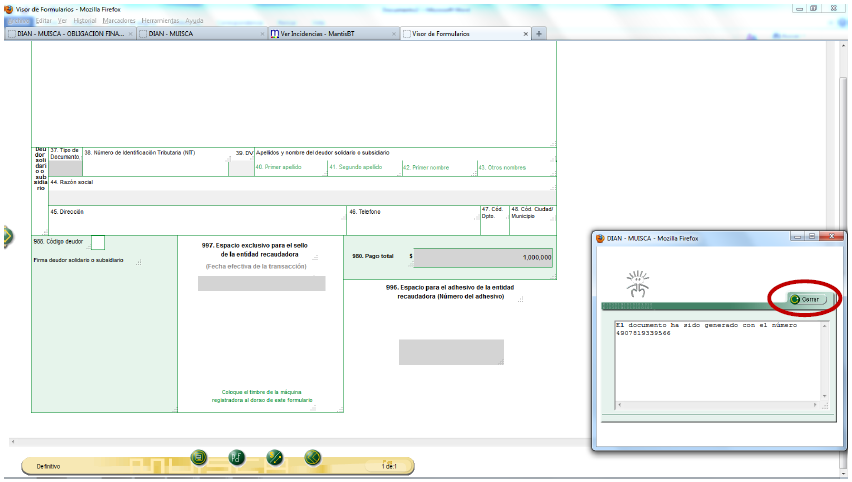This screenshot has height=482, width=852.
Task: Click the Firefox icon in popup title bar
Action: (600, 238)
